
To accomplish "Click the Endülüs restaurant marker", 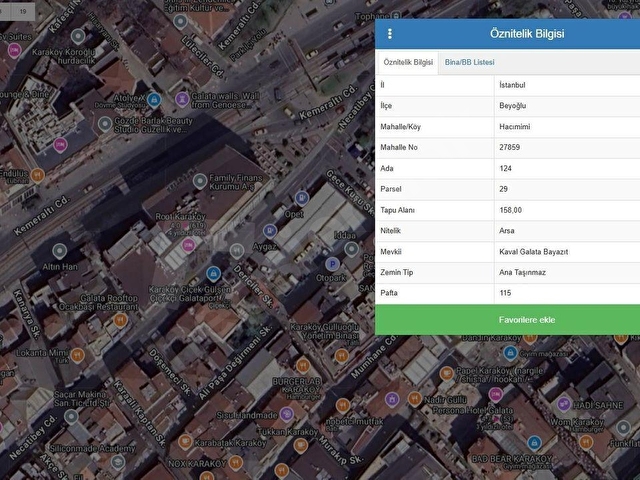I will (37, 176).
